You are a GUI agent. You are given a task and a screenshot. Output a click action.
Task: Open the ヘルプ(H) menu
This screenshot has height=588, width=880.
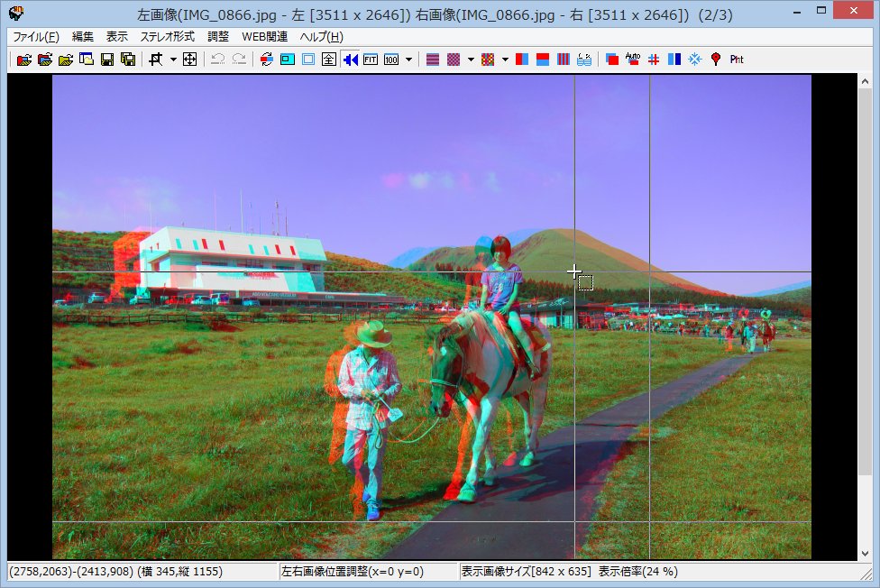(x=322, y=37)
